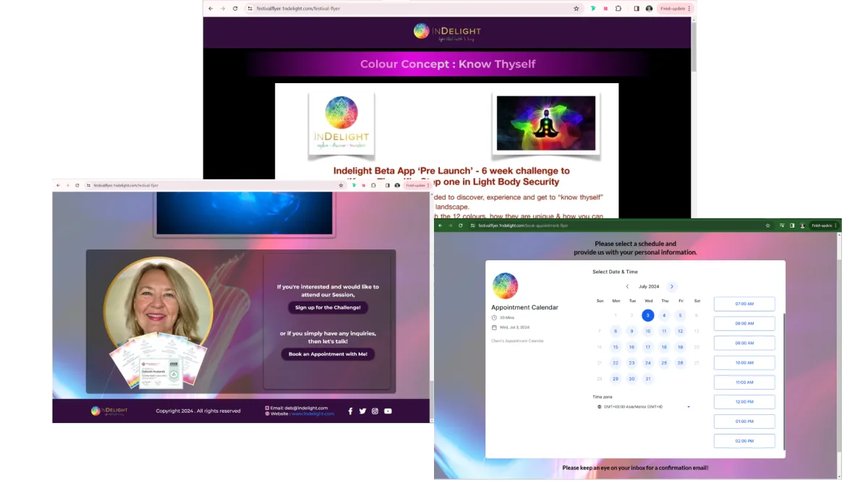The height and width of the screenshot is (488, 868).
Task: Select July 10 on the calendar
Action: (x=648, y=331)
